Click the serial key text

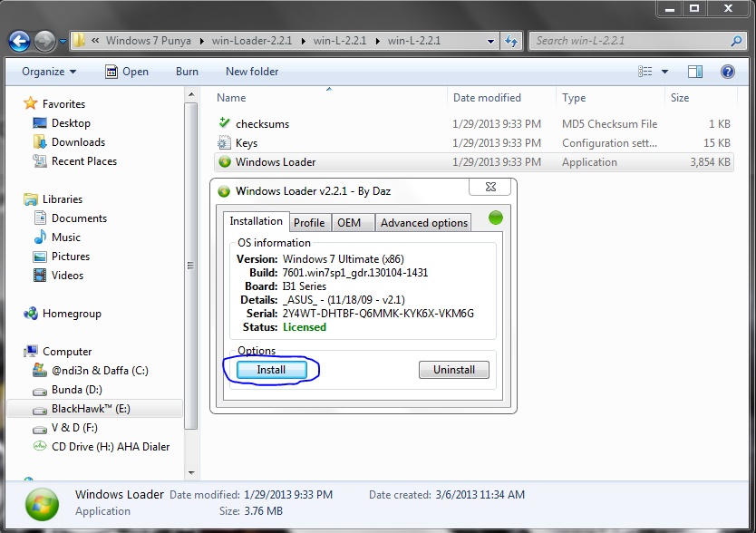378,314
